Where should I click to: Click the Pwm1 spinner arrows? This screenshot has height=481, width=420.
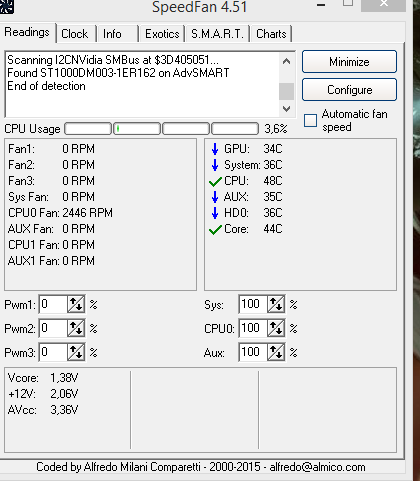click(x=76, y=304)
